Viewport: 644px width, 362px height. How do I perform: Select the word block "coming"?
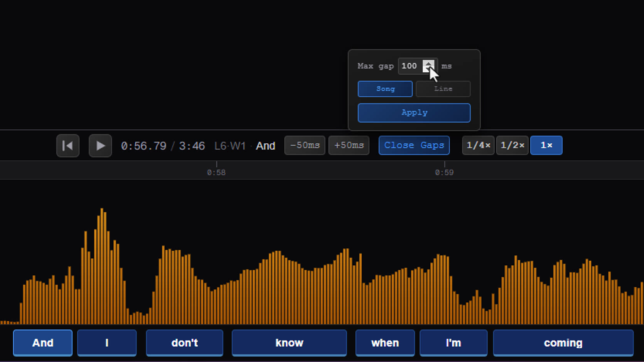(x=563, y=343)
